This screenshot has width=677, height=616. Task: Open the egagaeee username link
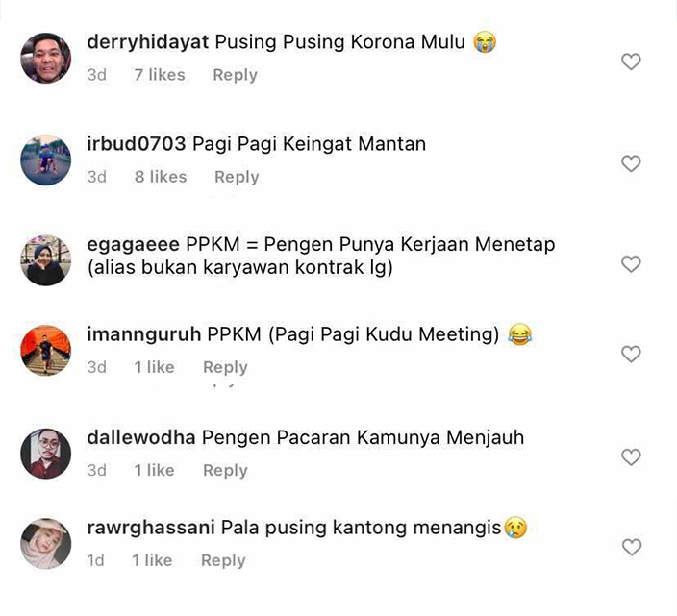pyautogui.click(x=133, y=245)
